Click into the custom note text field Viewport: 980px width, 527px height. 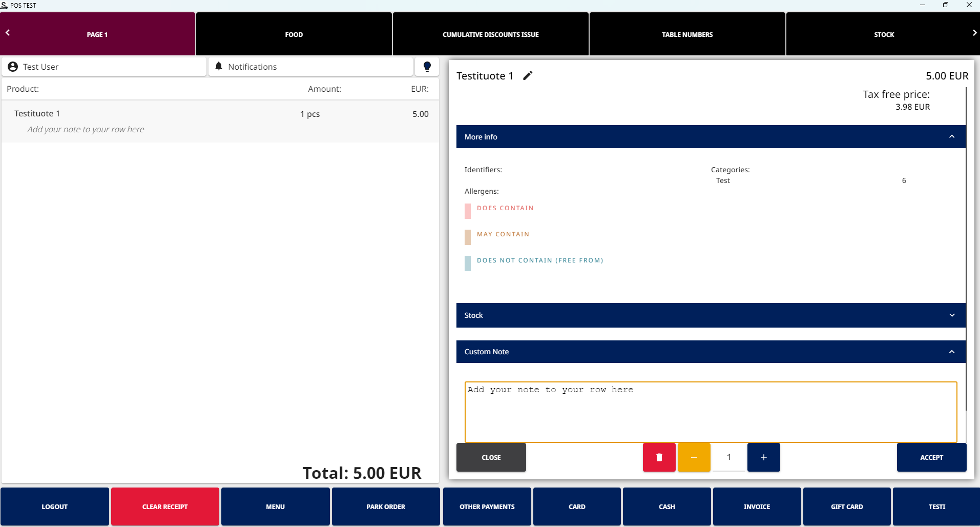[710, 412]
